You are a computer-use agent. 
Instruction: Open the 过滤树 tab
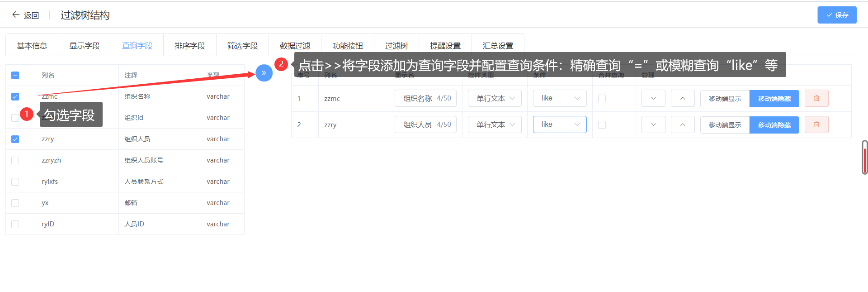point(396,46)
